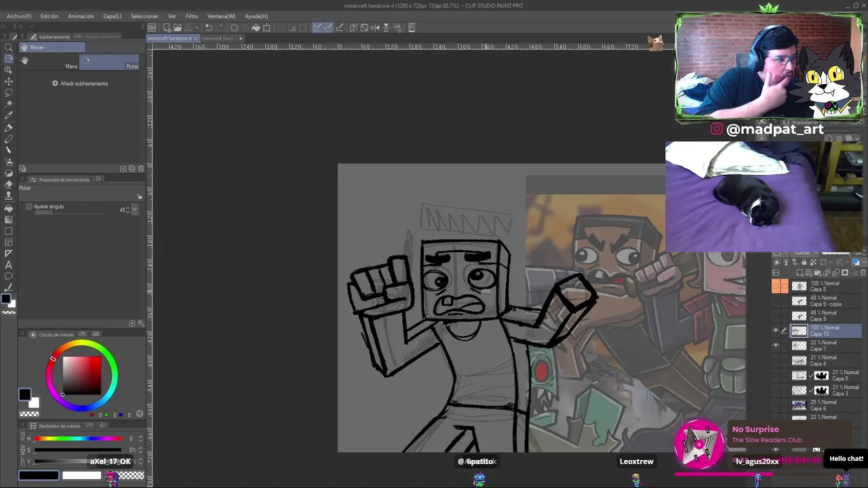Select the Lasso selection tool
The image size is (868, 488).
pos(9,93)
